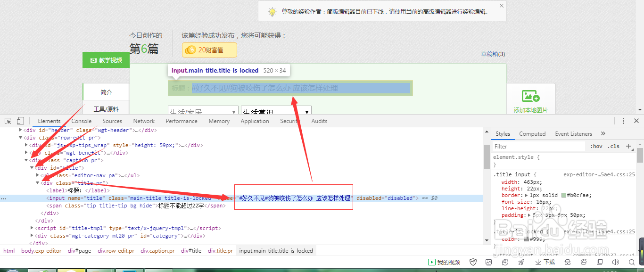Open the Performance tab

(182, 121)
